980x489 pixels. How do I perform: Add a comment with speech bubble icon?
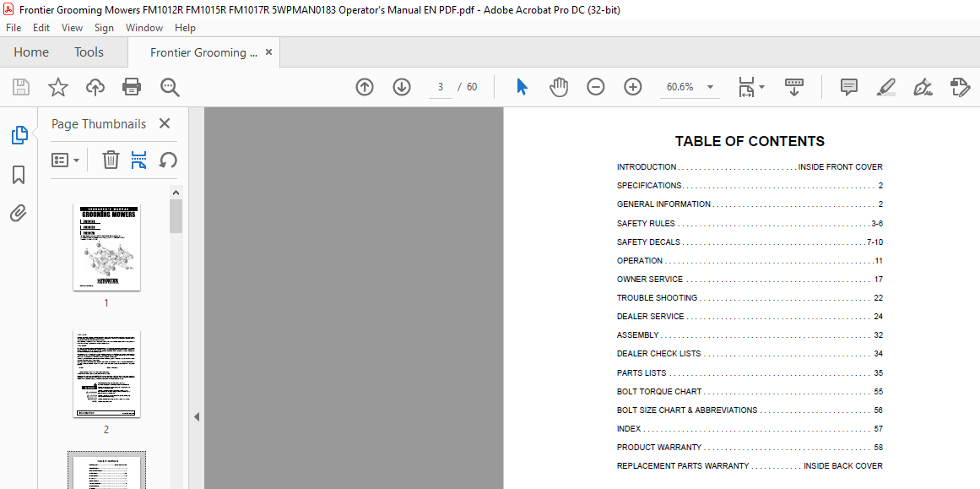click(849, 87)
